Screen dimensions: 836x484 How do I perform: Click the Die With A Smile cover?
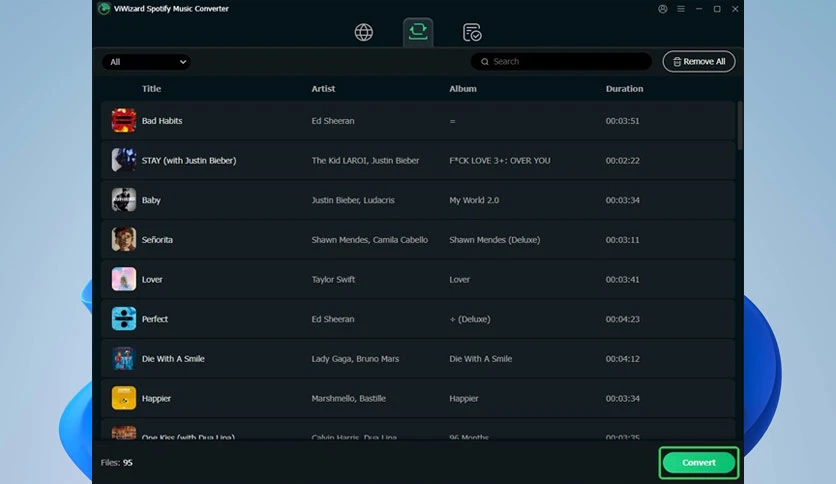tap(124, 358)
